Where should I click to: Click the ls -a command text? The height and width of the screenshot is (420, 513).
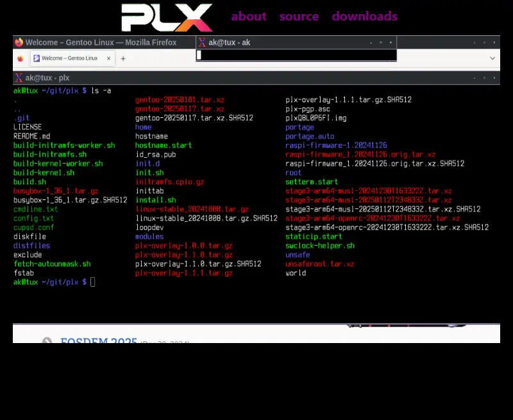[101, 90]
